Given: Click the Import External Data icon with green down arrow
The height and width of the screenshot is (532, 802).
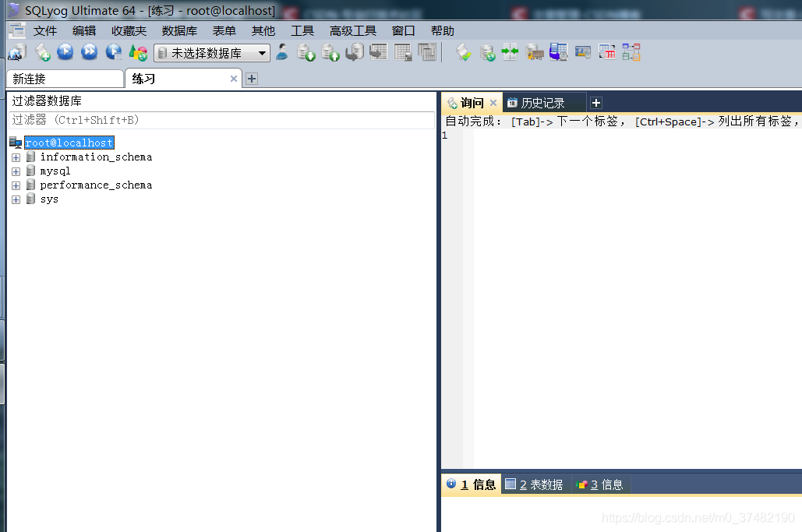Looking at the screenshot, I should 306,52.
